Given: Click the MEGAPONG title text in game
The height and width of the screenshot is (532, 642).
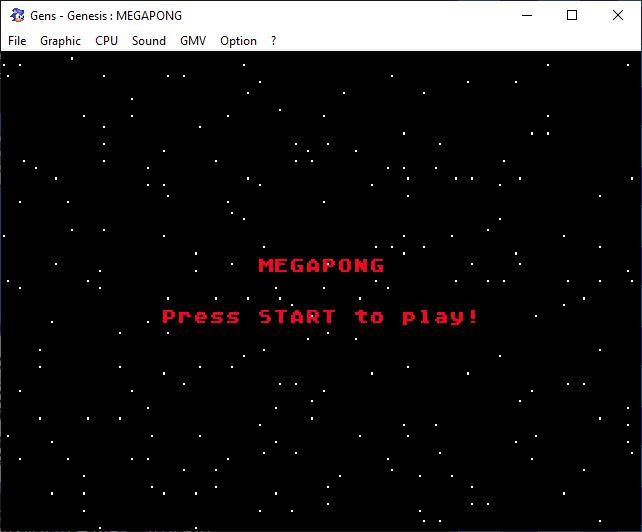Looking at the screenshot, I should (321, 265).
